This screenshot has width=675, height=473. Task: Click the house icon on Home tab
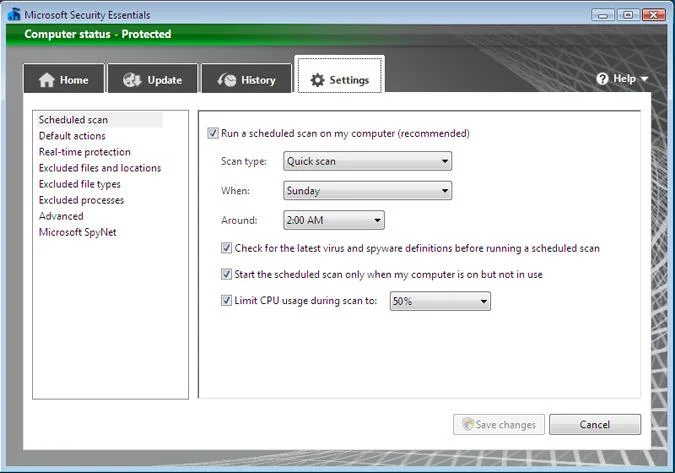46,80
